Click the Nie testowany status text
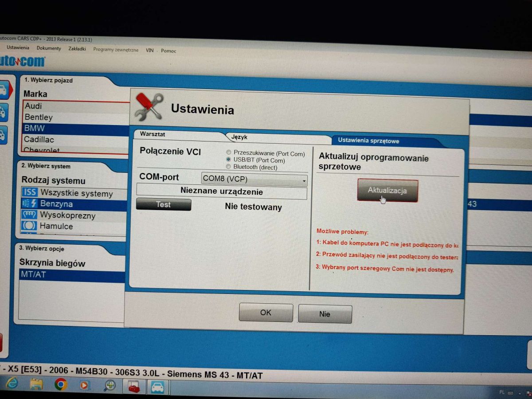Viewport: 532px width, 399px height. click(253, 207)
